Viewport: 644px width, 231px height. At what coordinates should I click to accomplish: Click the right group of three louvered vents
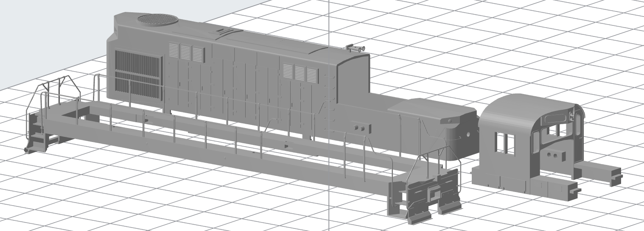click(300, 73)
